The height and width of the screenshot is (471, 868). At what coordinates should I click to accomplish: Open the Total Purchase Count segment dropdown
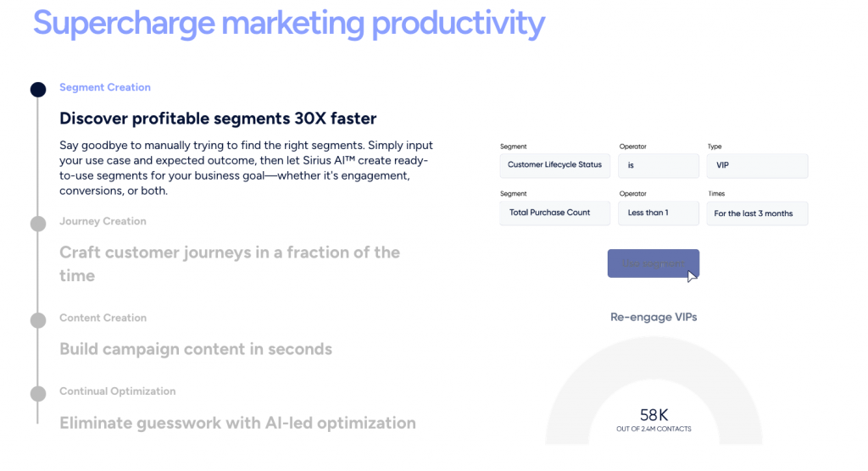(x=554, y=213)
